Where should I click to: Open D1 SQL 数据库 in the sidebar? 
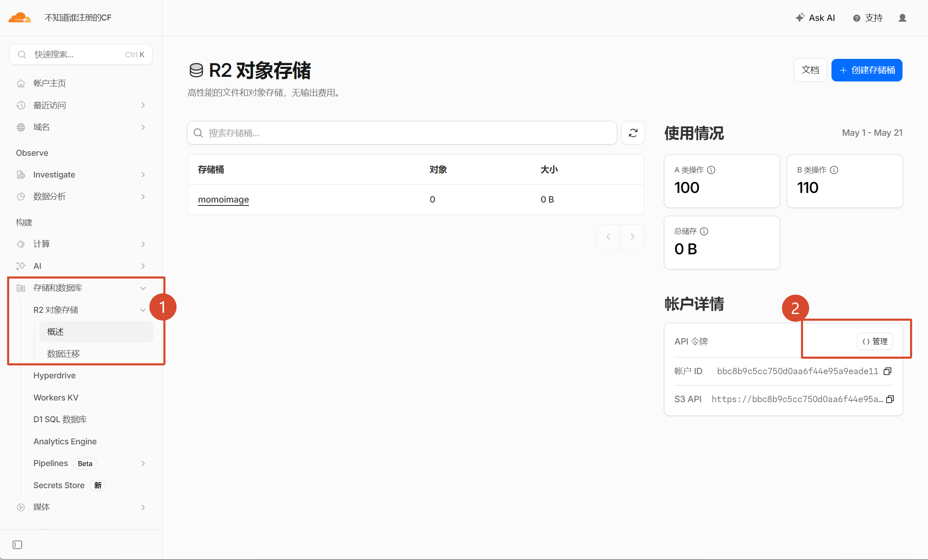point(60,419)
